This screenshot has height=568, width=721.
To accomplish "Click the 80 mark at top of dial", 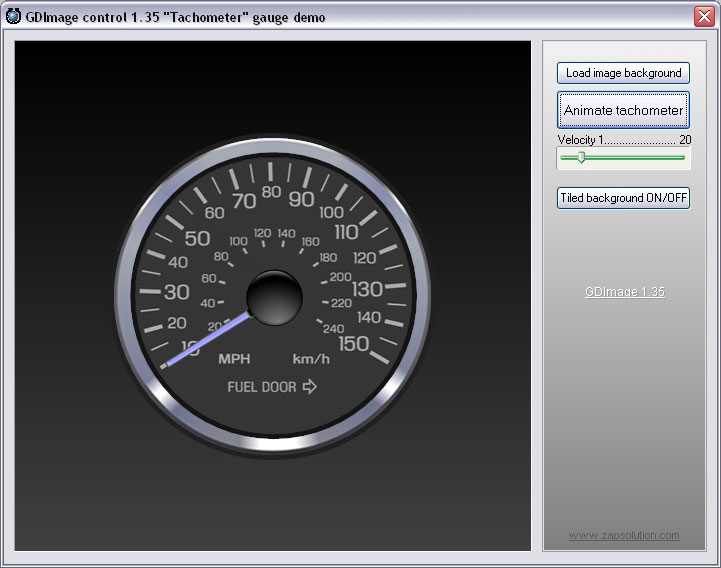I will coord(271,192).
